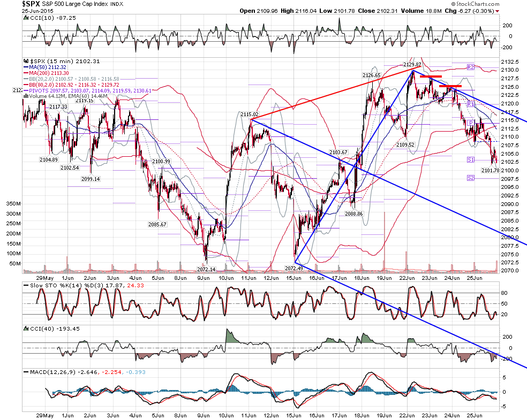527x420 pixels.
Task: Select the R2 pivot label
Action: (471, 67)
